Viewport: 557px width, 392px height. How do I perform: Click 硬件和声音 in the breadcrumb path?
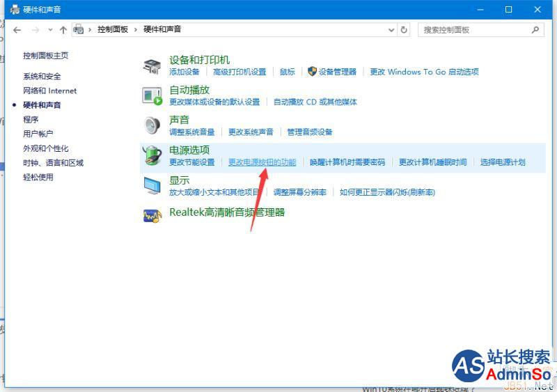162,29
